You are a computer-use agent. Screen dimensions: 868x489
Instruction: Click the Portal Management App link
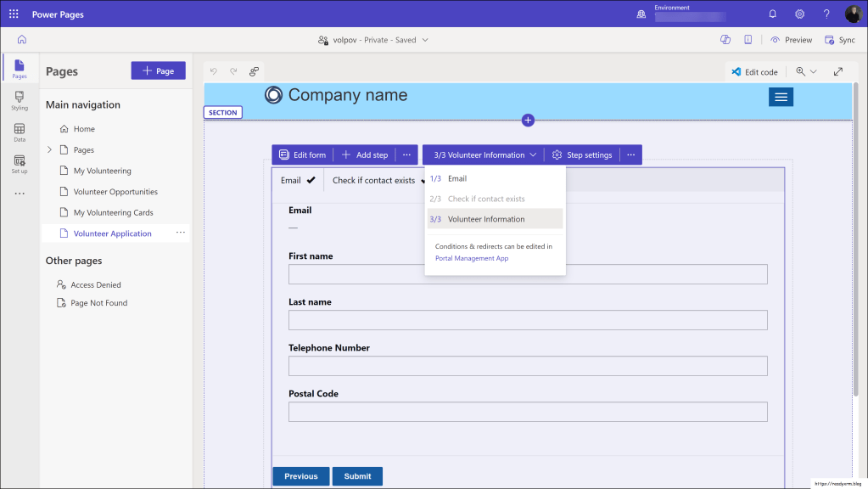(471, 258)
